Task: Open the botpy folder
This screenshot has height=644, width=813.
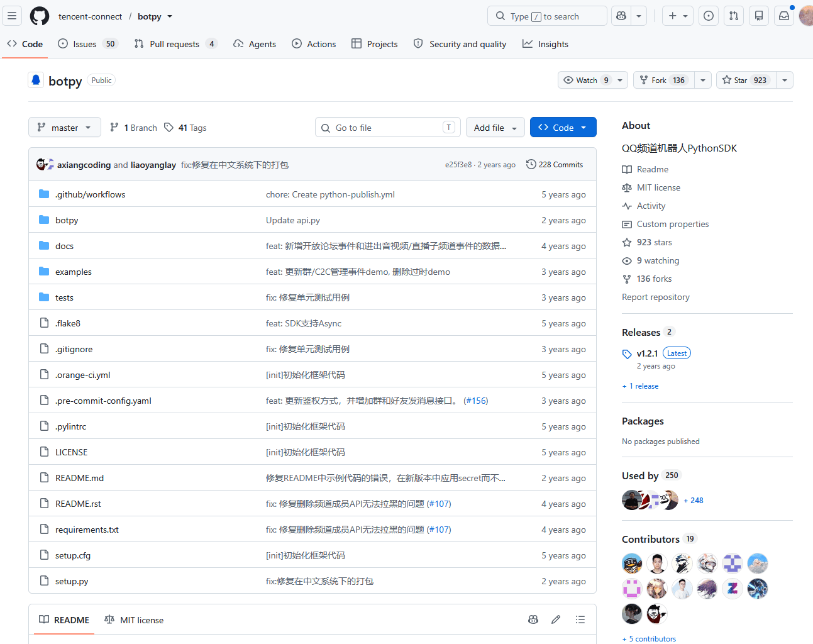Action: (x=67, y=220)
